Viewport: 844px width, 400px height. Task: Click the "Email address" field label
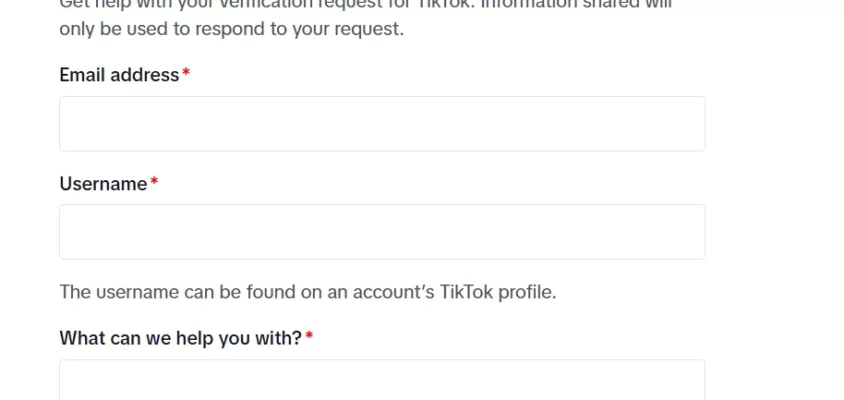119,75
